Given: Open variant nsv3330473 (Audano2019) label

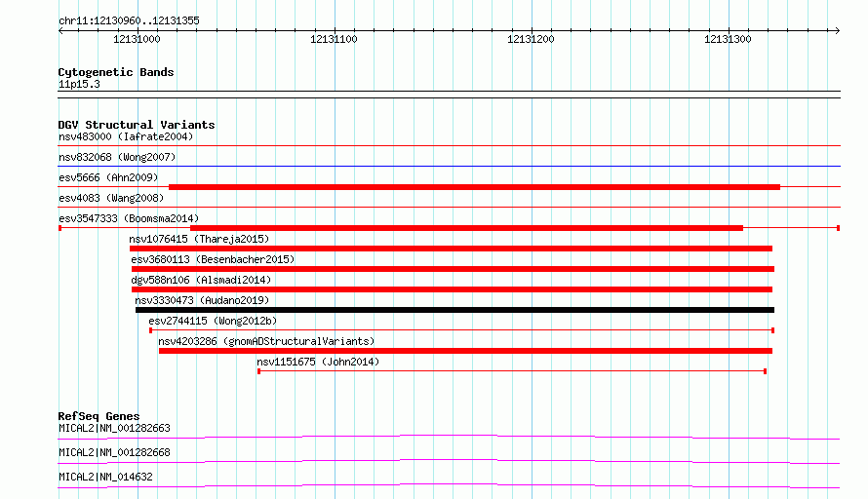Looking at the screenshot, I should pyautogui.click(x=202, y=300).
